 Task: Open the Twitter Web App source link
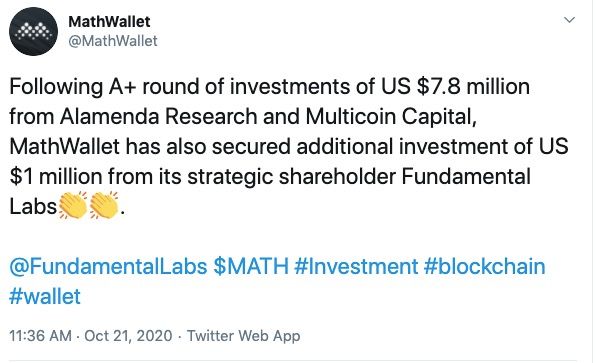244,336
